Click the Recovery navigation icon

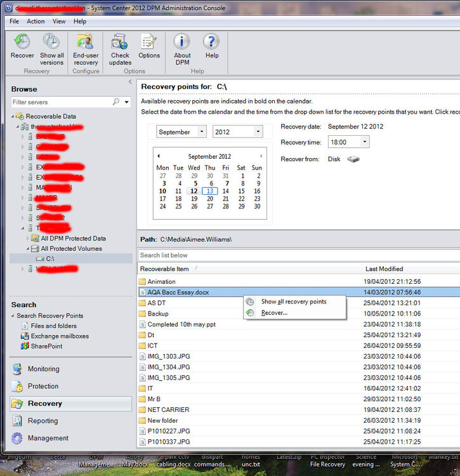tap(17, 404)
